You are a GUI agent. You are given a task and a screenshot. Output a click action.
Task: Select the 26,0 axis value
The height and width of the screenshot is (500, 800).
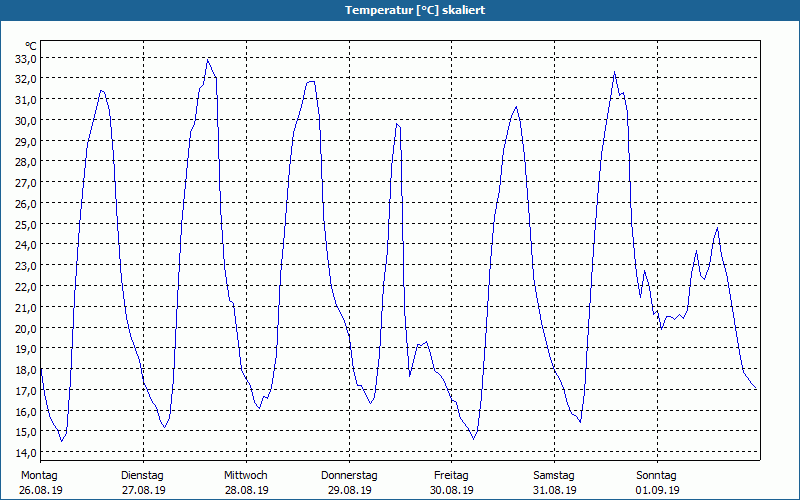tap(26, 204)
